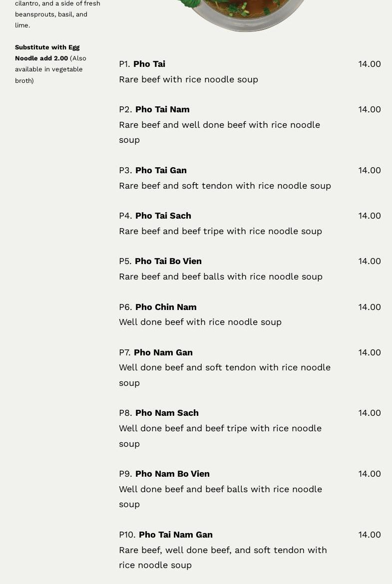
Task: Click the 14.00 price for Pho Tai
Action: (369, 64)
